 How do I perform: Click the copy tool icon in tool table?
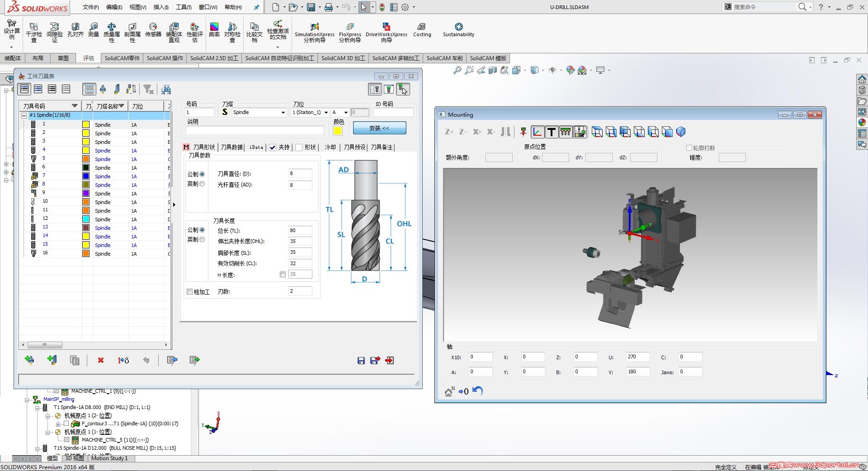(x=75, y=360)
